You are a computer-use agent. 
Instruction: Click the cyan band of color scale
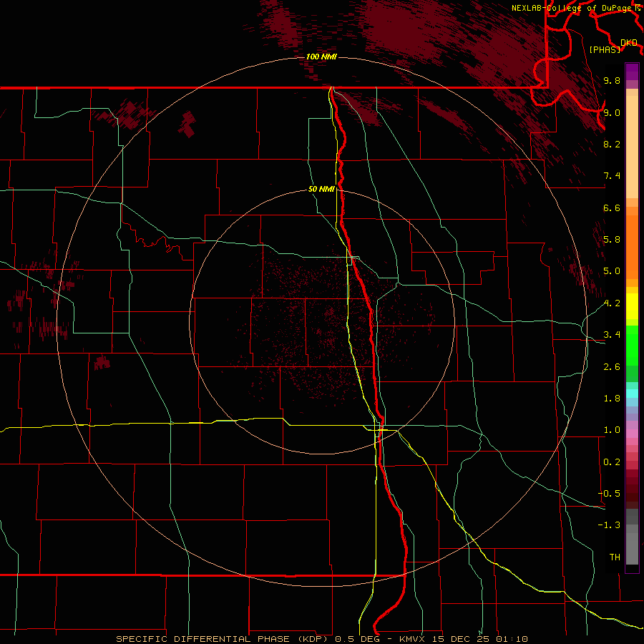632,394
